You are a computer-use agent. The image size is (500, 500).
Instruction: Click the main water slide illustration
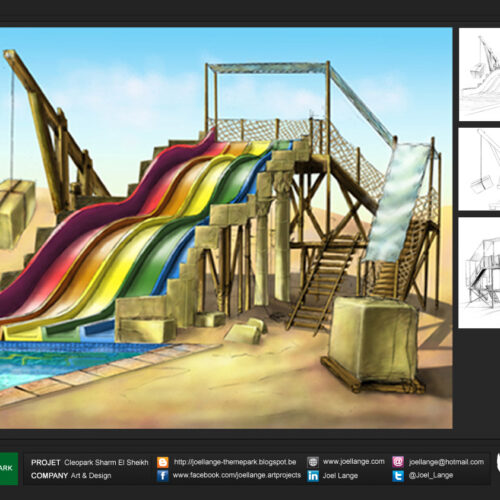pos(226,228)
